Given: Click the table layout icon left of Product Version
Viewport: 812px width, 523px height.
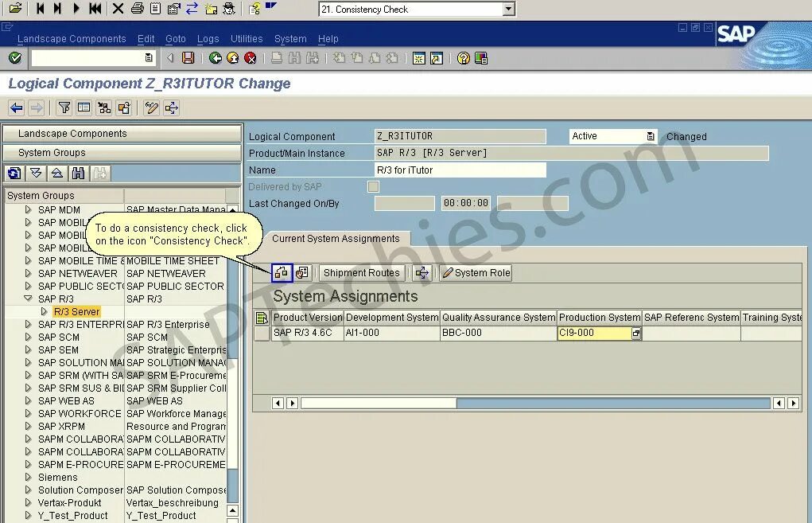Looking at the screenshot, I should pos(262,317).
